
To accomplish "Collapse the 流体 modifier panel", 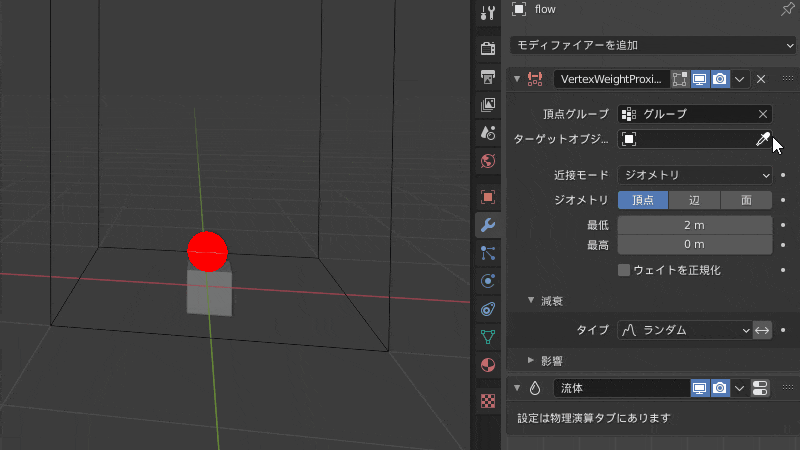I will (517, 388).
